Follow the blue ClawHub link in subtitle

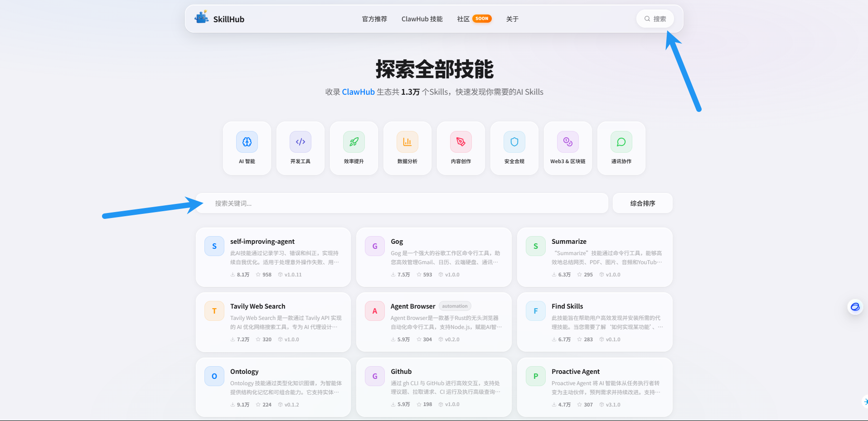click(358, 92)
